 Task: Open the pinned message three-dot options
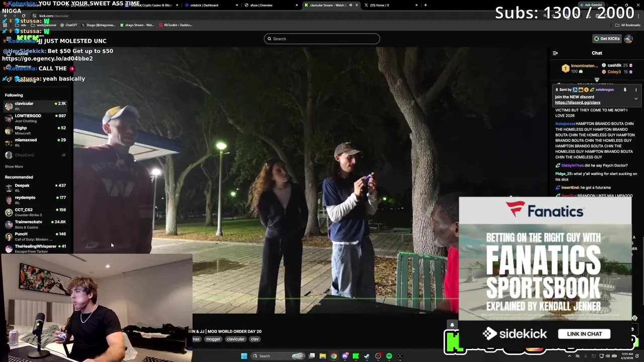point(636,89)
